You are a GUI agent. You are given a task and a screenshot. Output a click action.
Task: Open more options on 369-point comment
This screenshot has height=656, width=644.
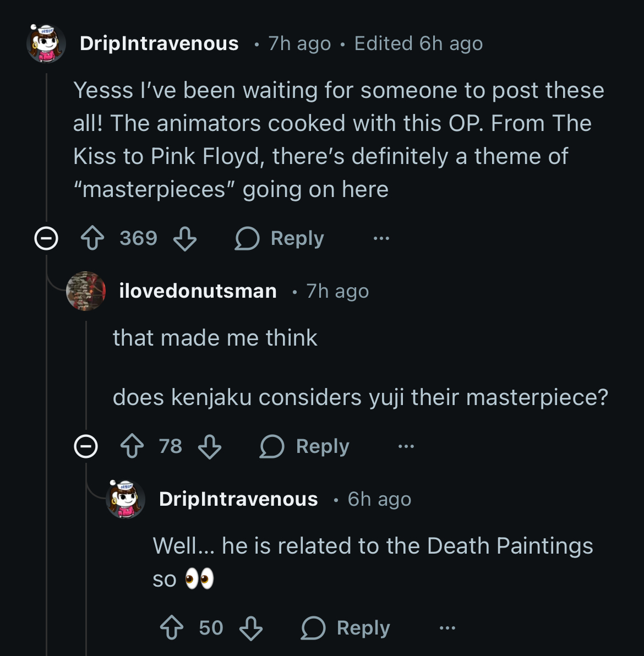click(381, 239)
